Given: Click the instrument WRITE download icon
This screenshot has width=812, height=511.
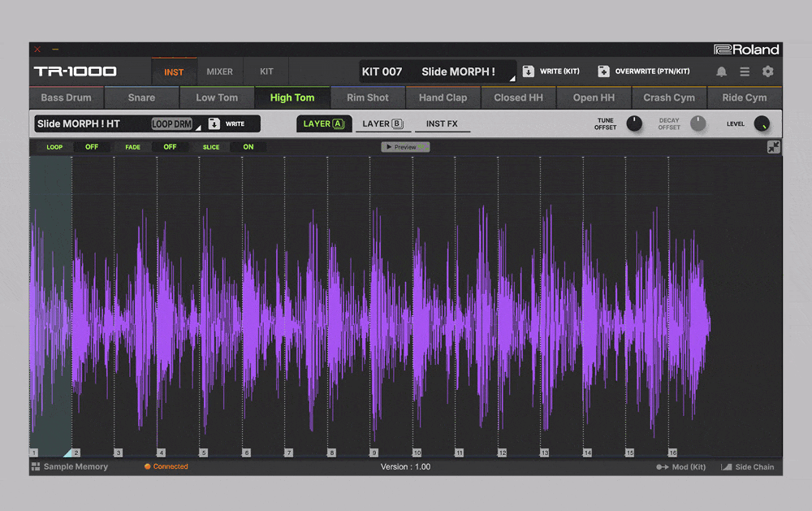Looking at the screenshot, I should [214, 124].
